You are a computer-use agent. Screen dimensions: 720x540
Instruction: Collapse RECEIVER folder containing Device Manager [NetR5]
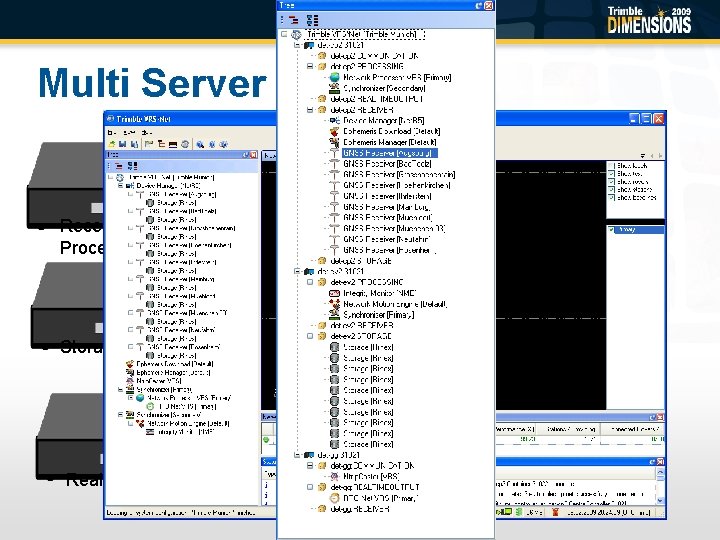[310, 110]
